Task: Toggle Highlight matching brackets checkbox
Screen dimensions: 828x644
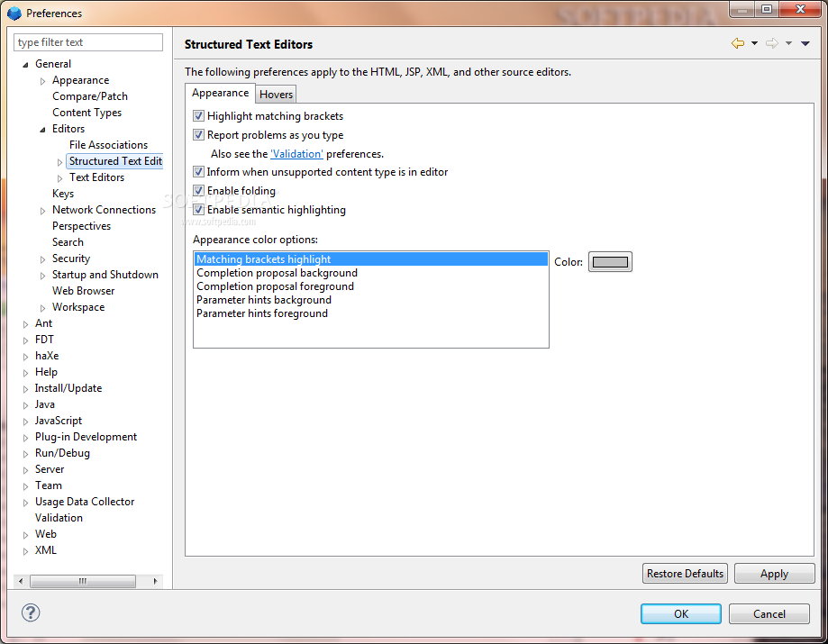Action: point(198,115)
